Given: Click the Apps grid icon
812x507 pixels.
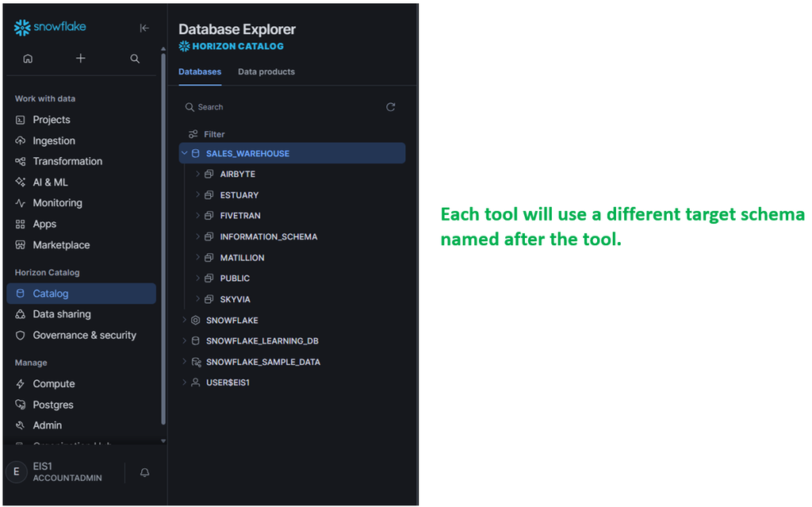Looking at the screenshot, I should tap(20, 224).
